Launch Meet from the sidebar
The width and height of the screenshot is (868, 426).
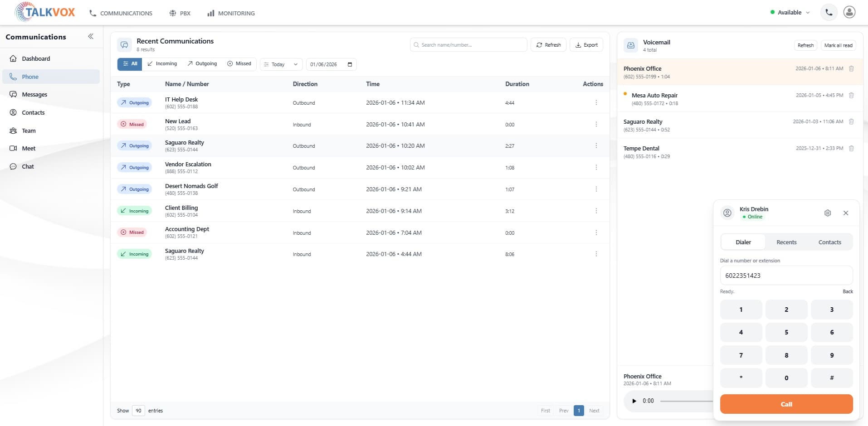(29, 148)
